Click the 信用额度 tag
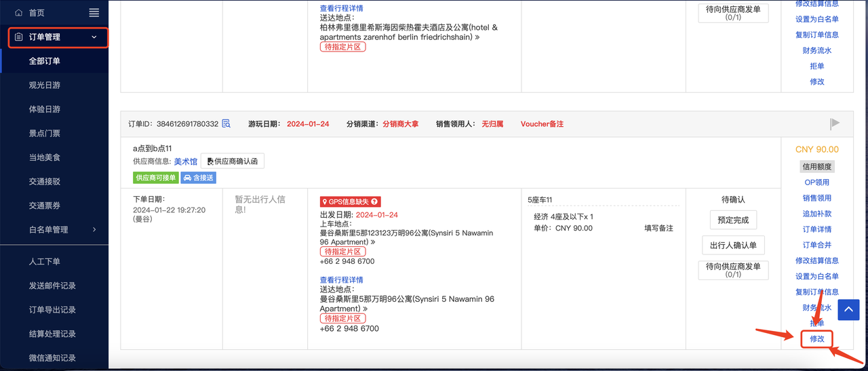The image size is (868, 371). [816, 166]
